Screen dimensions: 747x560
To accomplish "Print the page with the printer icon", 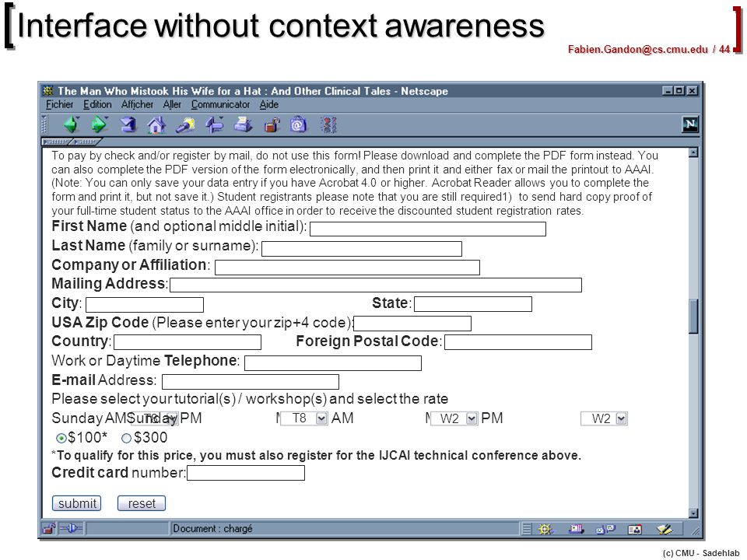I will (243, 125).
